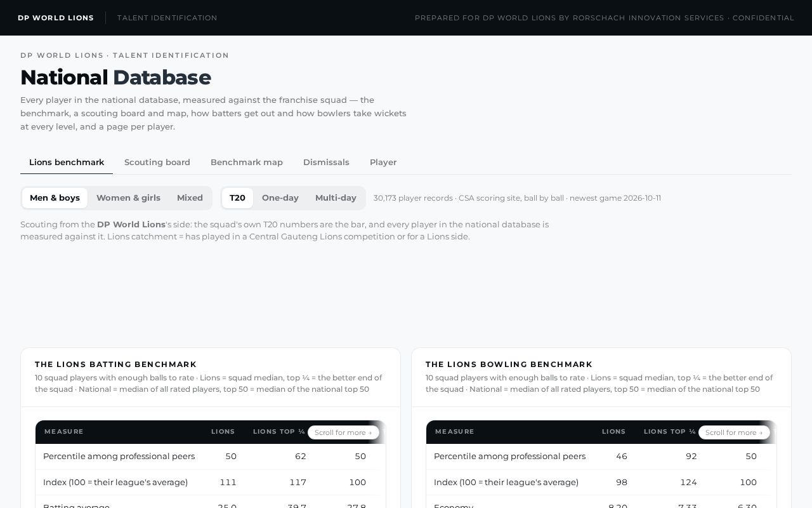Choose the T20 format
The width and height of the screenshot is (812, 508).
pos(237,198)
